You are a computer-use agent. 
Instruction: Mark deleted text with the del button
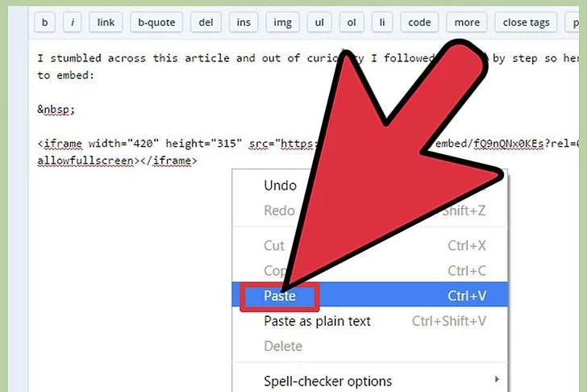[206, 23]
